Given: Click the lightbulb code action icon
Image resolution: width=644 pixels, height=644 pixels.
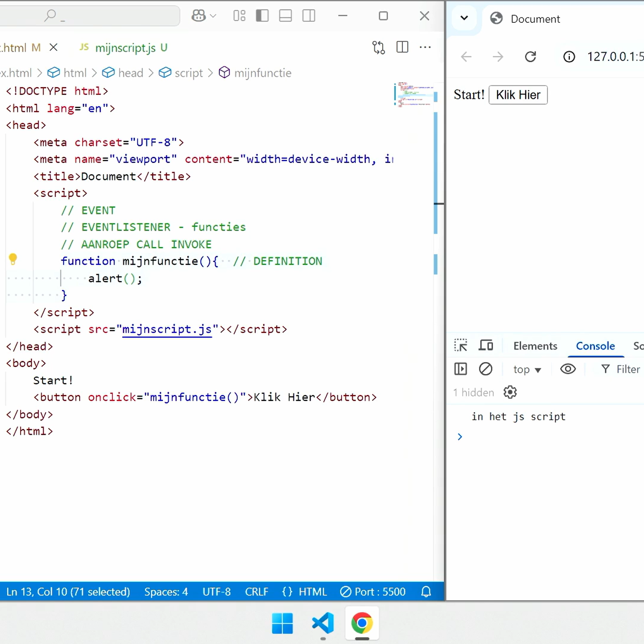Looking at the screenshot, I should (x=13, y=259).
